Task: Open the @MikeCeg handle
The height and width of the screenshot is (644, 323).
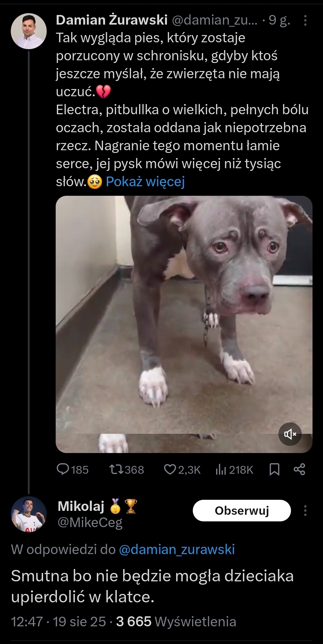Action: point(90,523)
